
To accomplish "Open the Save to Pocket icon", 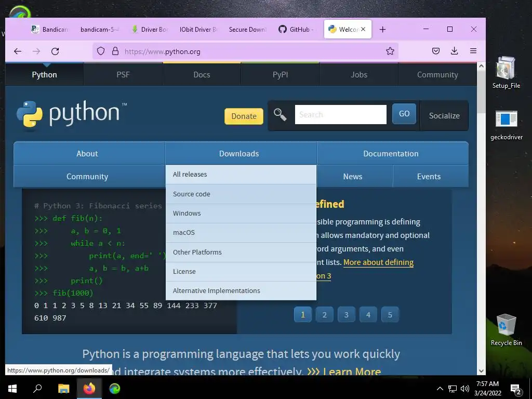I will pyautogui.click(x=436, y=51).
